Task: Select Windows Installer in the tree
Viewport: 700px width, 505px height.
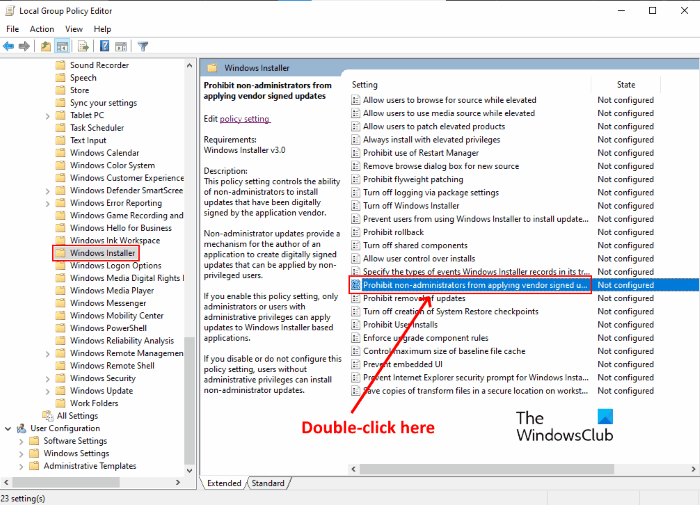Action: [x=102, y=253]
